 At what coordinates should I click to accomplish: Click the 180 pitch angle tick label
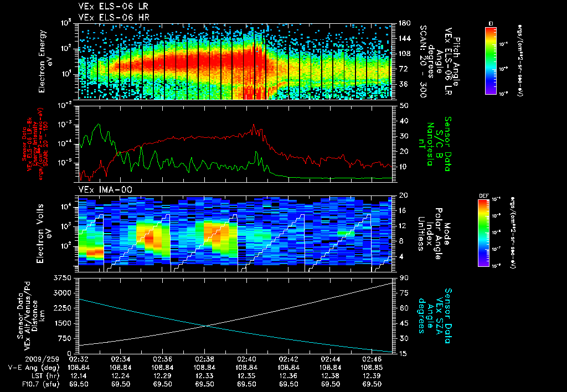tap(405, 23)
